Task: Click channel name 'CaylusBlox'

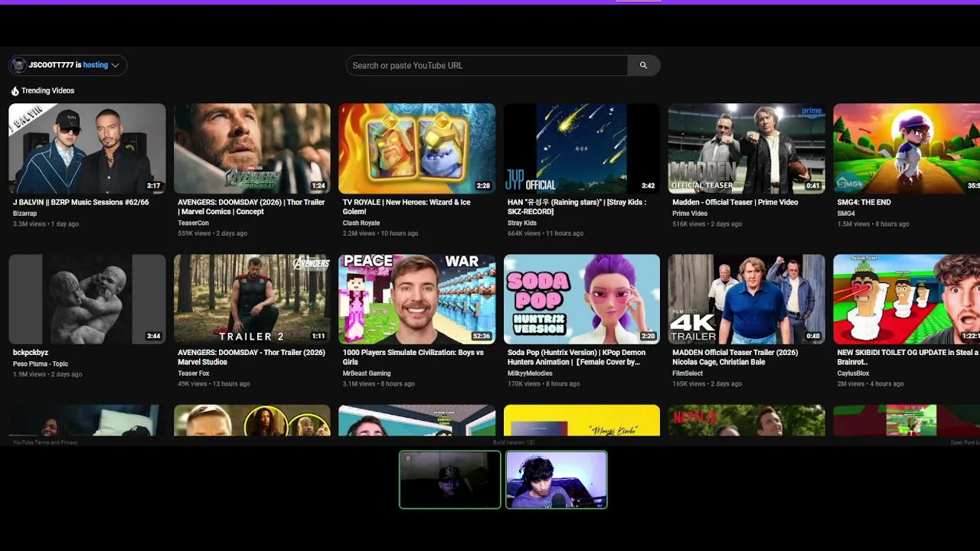Action: click(854, 373)
